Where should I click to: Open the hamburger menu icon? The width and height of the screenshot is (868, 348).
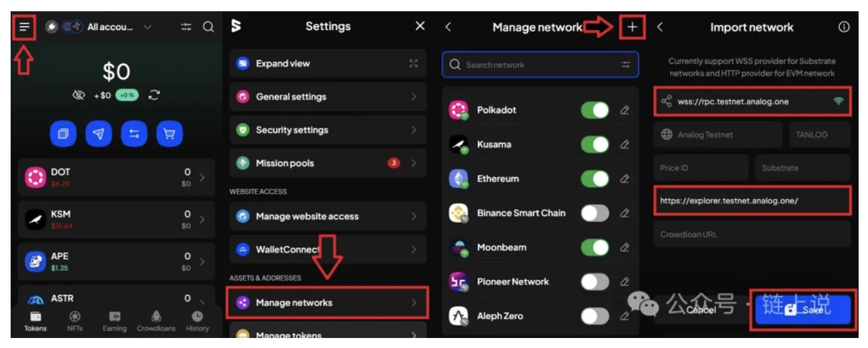tap(24, 27)
